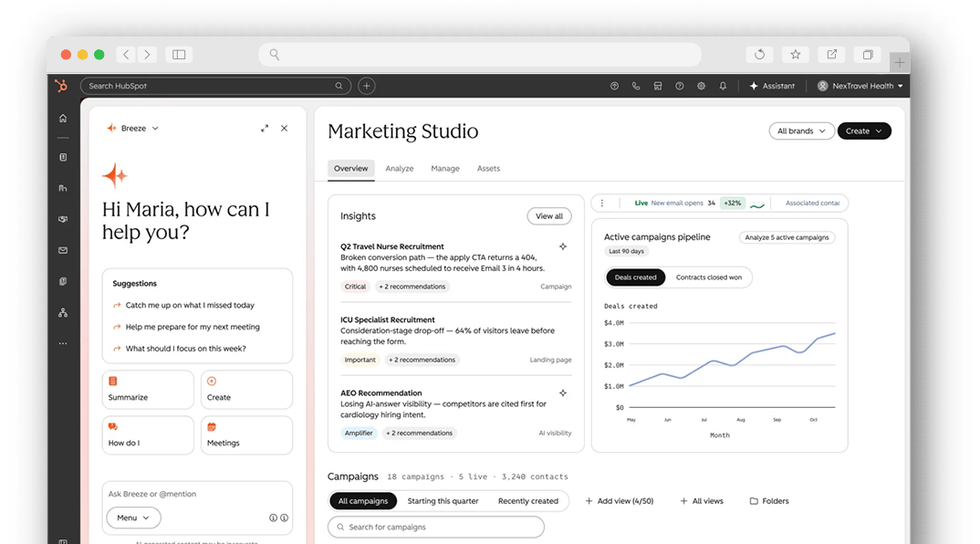Select All campaigns view
980x544 pixels.
coord(363,501)
